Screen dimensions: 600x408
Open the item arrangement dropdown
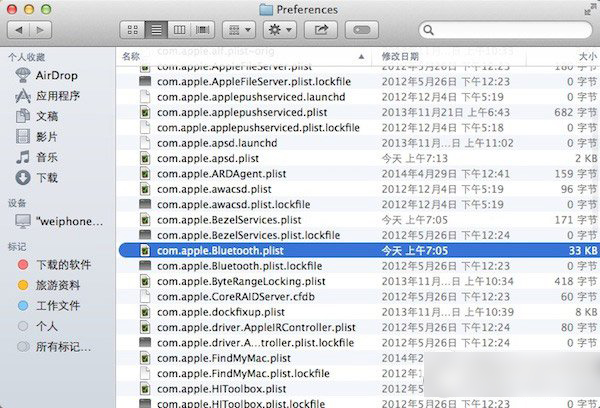click(239, 30)
